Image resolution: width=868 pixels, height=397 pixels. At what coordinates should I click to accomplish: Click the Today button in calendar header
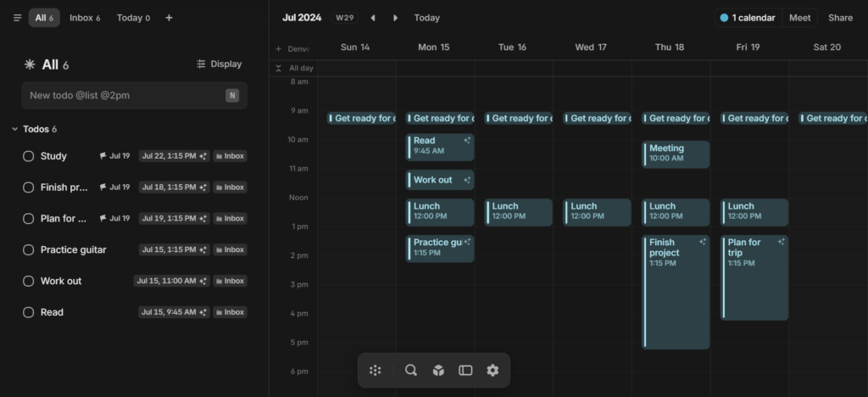(426, 18)
